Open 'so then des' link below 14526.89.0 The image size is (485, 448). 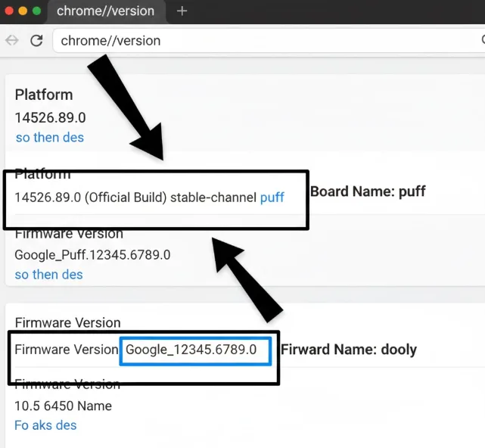coord(49,138)
